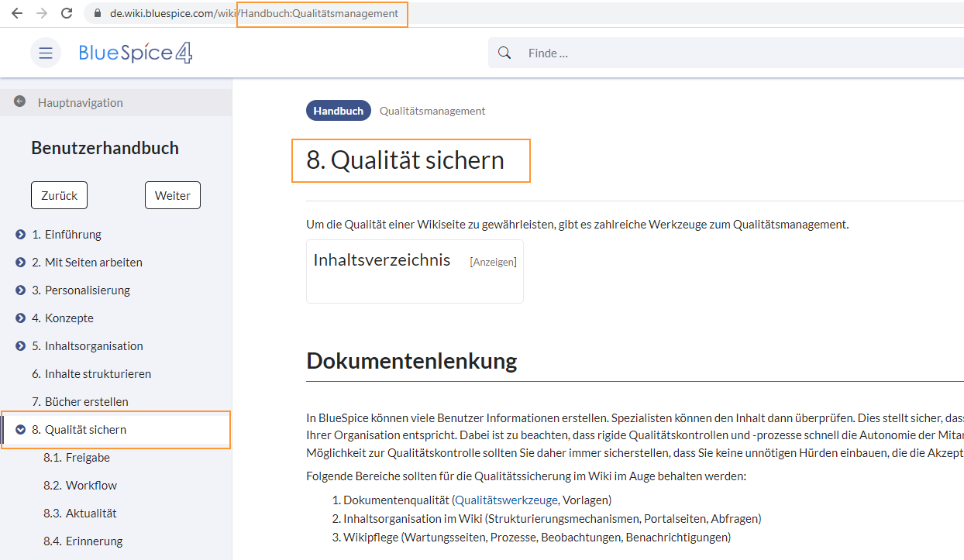Open 1. Einführung chapter
The image size is (964, 560).
click(x=67, y=234)
